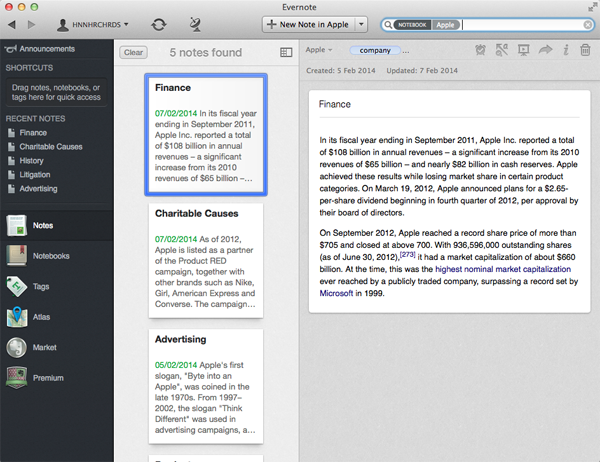Viewport: 600px width, 462px height.
Task: Select the Charitable Causes note card
Action: [x=206, y=261]
